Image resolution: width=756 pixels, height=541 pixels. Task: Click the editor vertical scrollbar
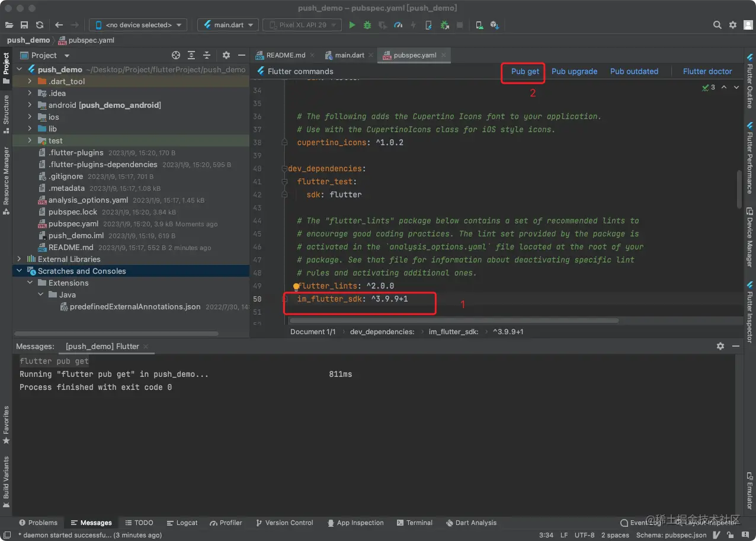(x=738, y=188)
